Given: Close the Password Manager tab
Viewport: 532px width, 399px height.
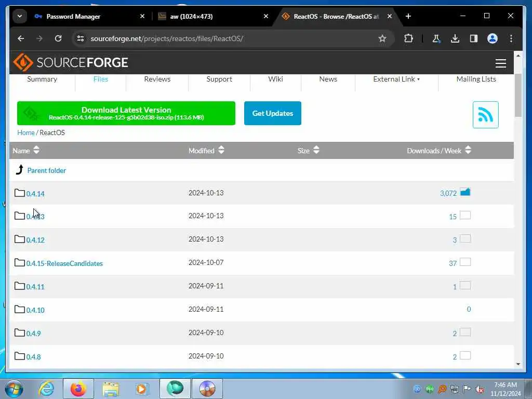Looking at the screenshot, I should coord(142,16).
